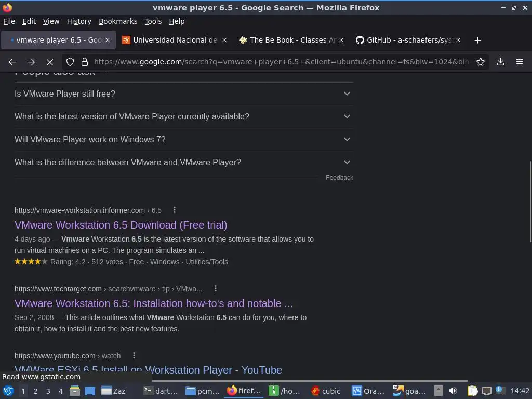Open the clipboard tray icon
The width and height of the screenshot is (532, 399).
472,391
